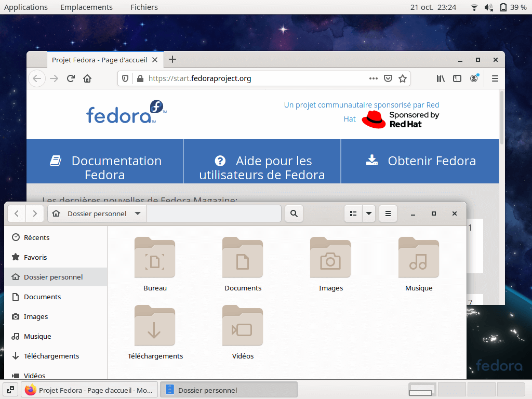Screen dimensions: 532x399
Task: Switch to second workspace in pager
Action: [451, 390]
